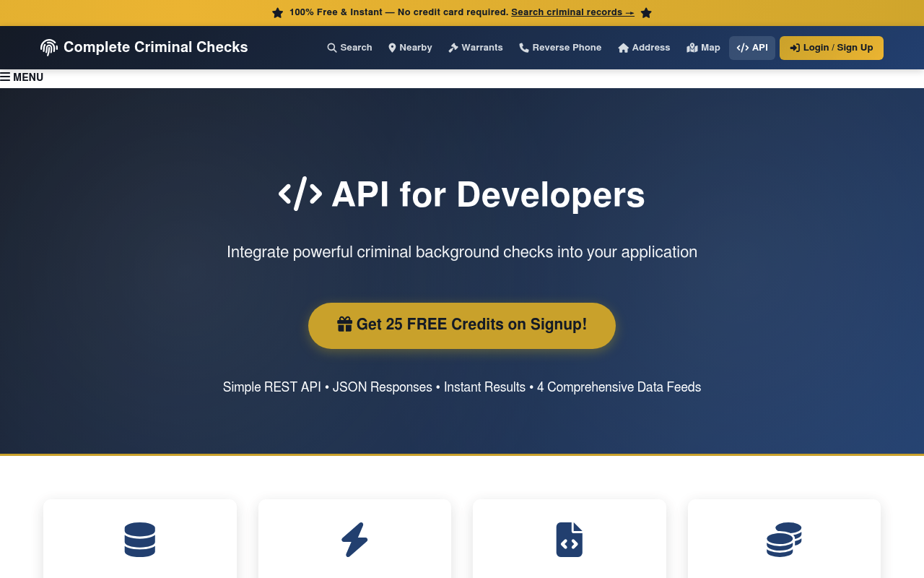The height and width of the screenshot is (578, 924).
Task: Click the Login / Sign Up button
Action: [x=832, y=48]
